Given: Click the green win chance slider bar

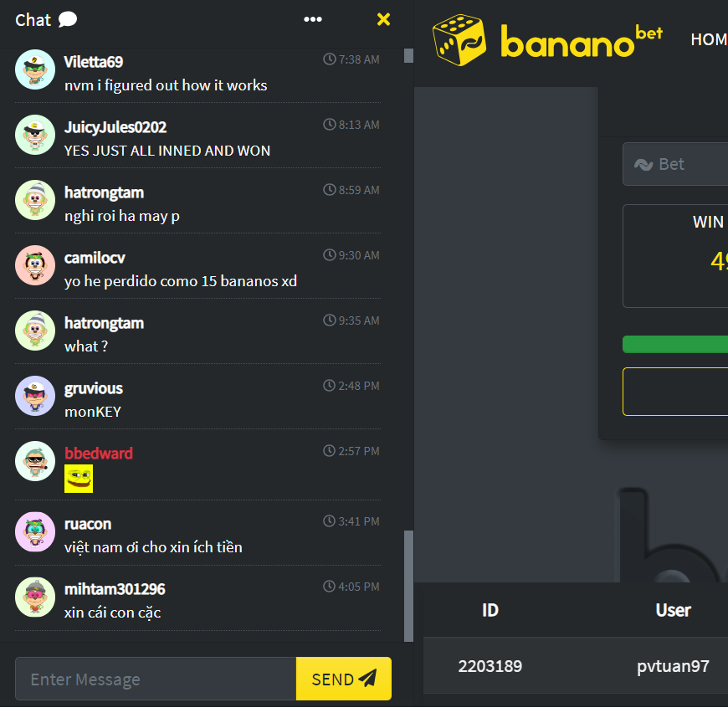Looking at the screenshot, I should click(675, 345).
